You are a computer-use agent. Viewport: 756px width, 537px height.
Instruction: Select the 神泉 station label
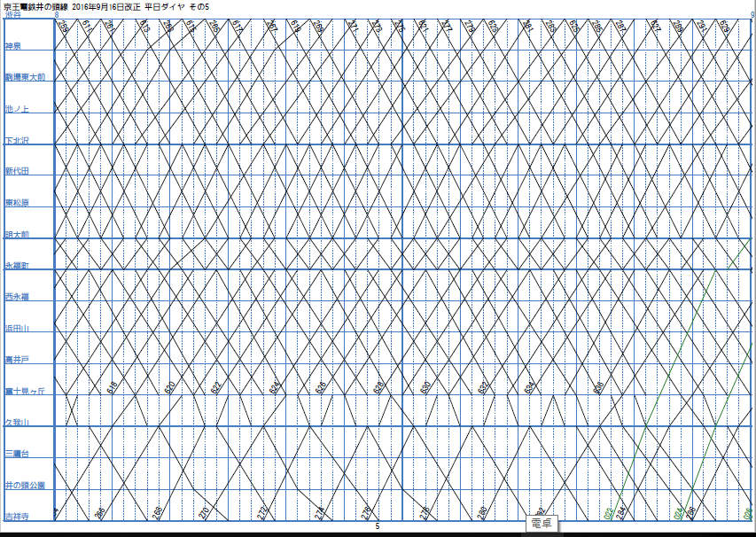(13, 45)
